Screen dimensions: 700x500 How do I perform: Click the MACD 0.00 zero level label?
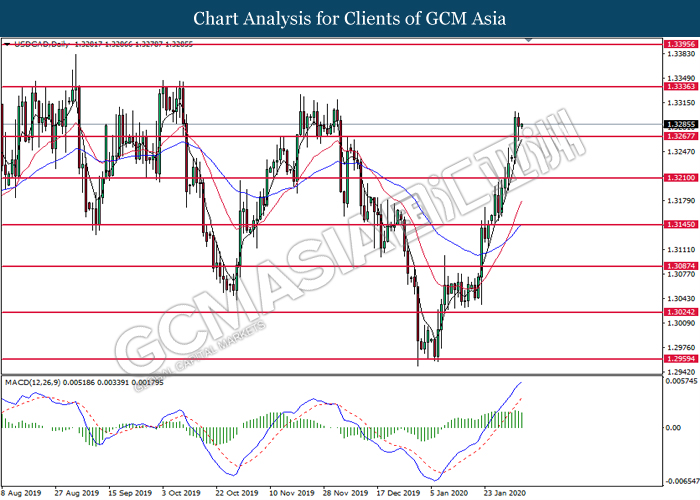tap(675, 427)
